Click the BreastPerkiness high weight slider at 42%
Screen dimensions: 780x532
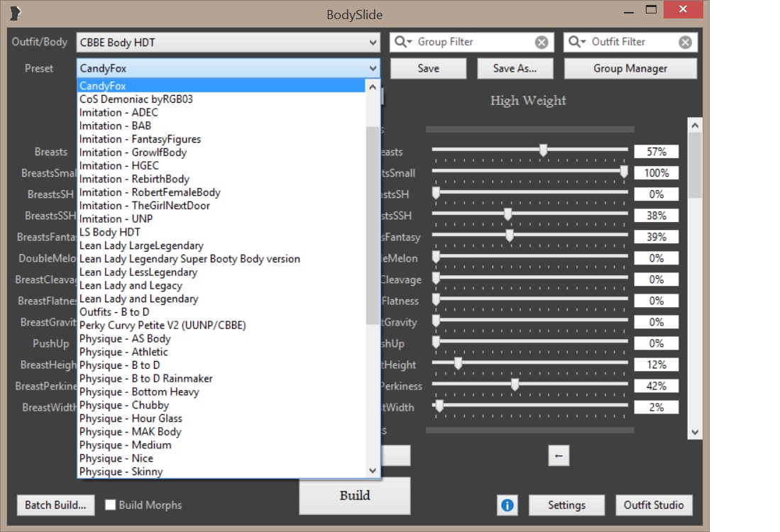[x=515, y=384]
